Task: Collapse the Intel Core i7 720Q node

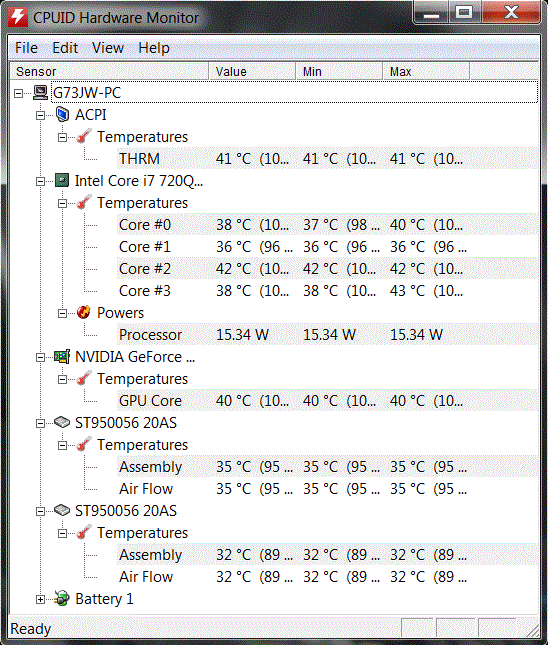Action: 40,181
